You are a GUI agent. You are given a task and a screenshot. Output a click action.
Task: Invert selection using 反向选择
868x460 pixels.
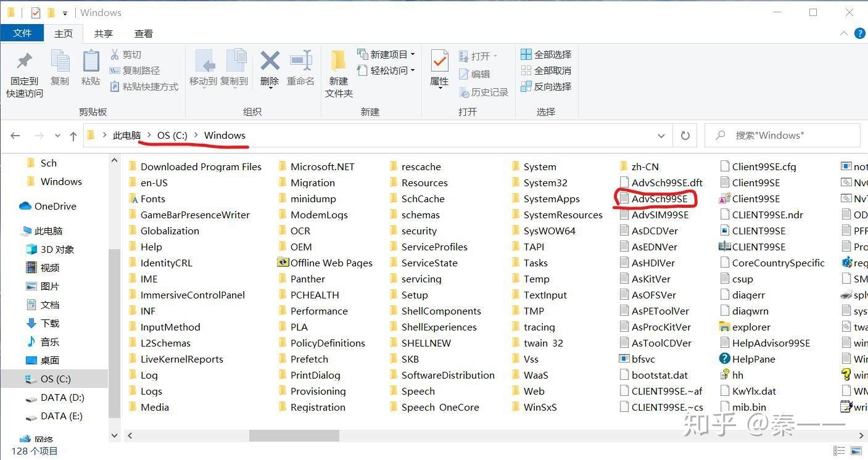(x=547, y=86)
